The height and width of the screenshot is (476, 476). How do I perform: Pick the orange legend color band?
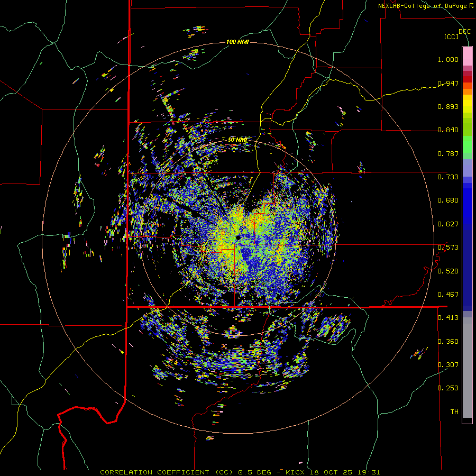467,91
